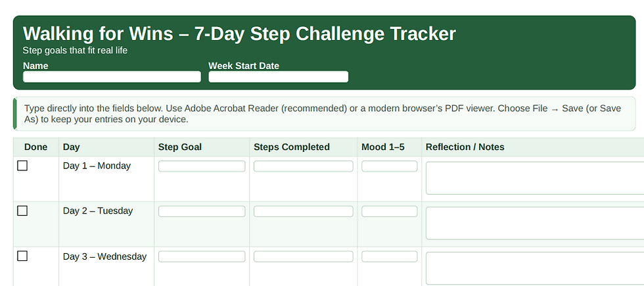This screenshot has width=644, height=286.
Task: Focus the Step Goal field for Tuesday
Action: tap(202, 211)
